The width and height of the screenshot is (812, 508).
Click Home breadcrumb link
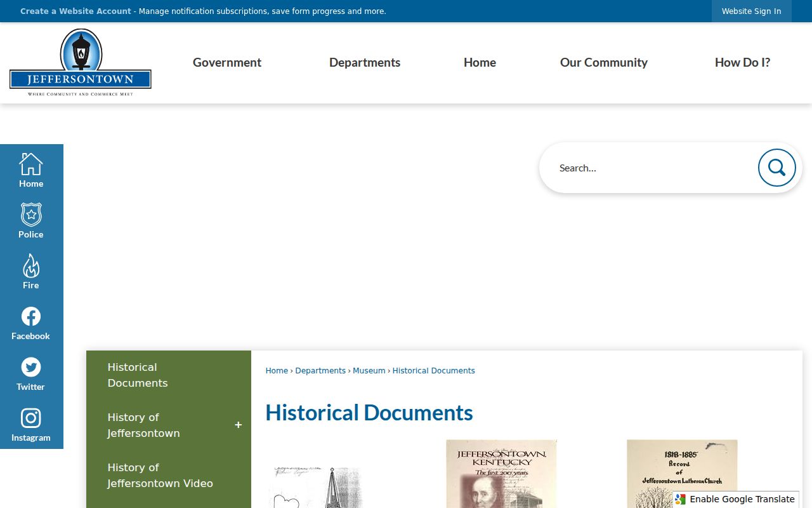277,371
